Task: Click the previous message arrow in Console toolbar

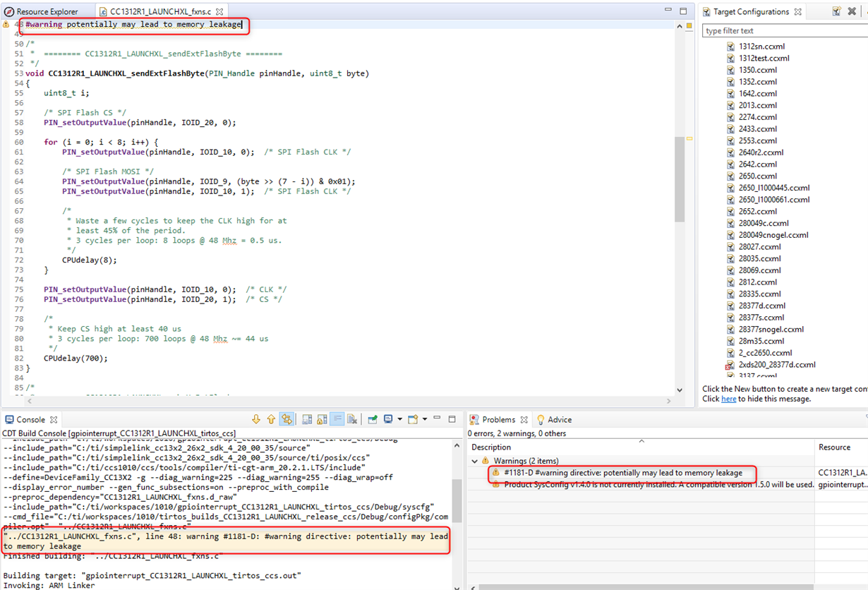Action: tap(271, 419)
